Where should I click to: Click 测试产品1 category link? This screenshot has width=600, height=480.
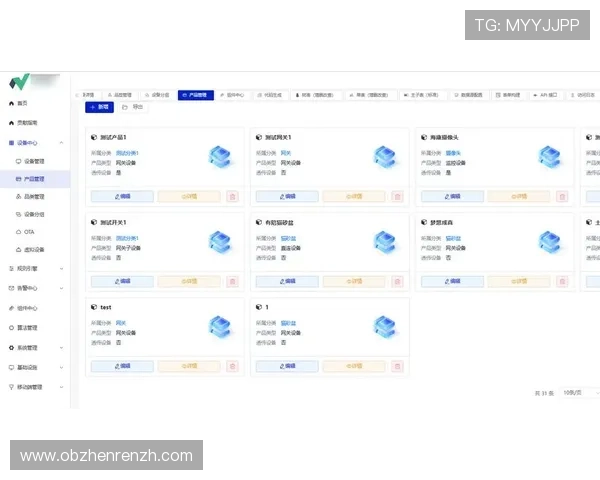[127, 153]
